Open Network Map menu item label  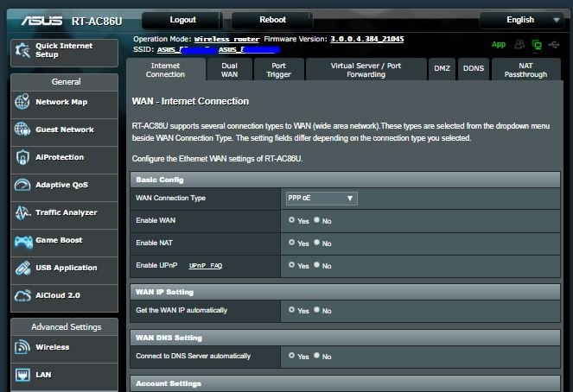[x=61, y=102]
